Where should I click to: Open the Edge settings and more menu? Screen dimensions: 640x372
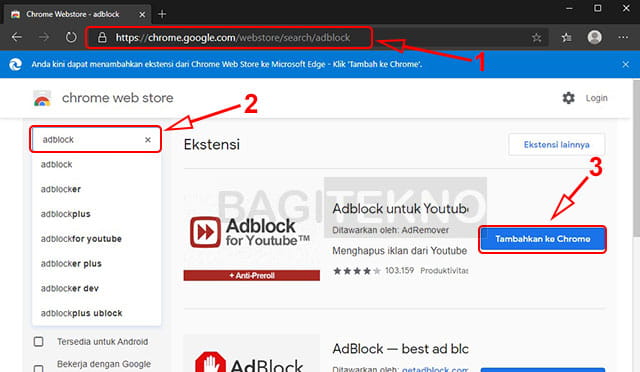(623, 37)
